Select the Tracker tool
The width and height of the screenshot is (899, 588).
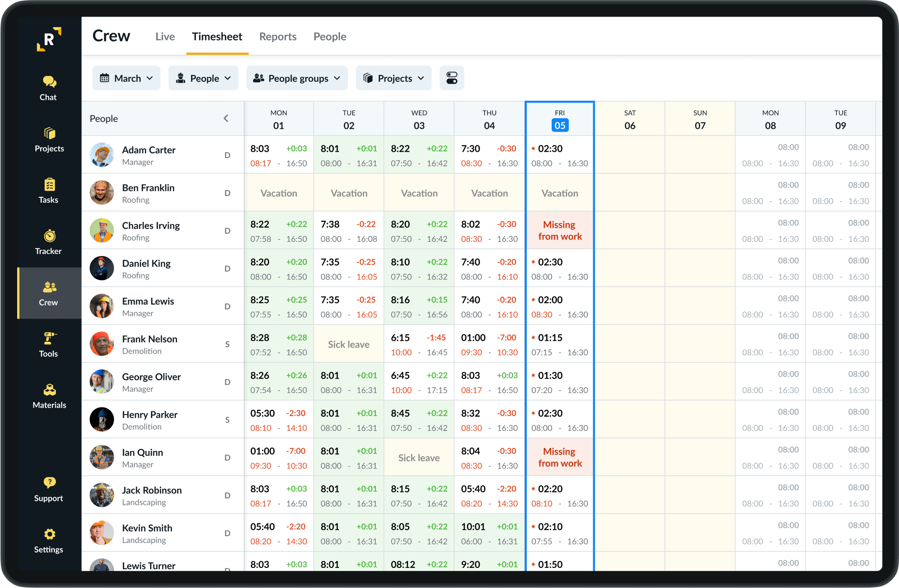pyautogui.click(x=48, y=242)
